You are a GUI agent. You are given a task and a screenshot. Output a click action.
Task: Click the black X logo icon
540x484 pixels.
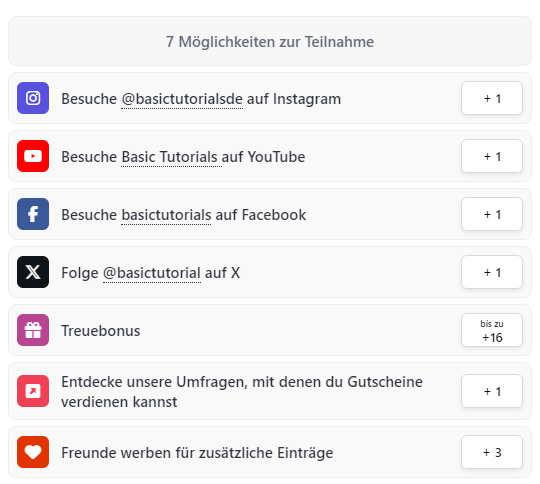click(x=33, y=272)
